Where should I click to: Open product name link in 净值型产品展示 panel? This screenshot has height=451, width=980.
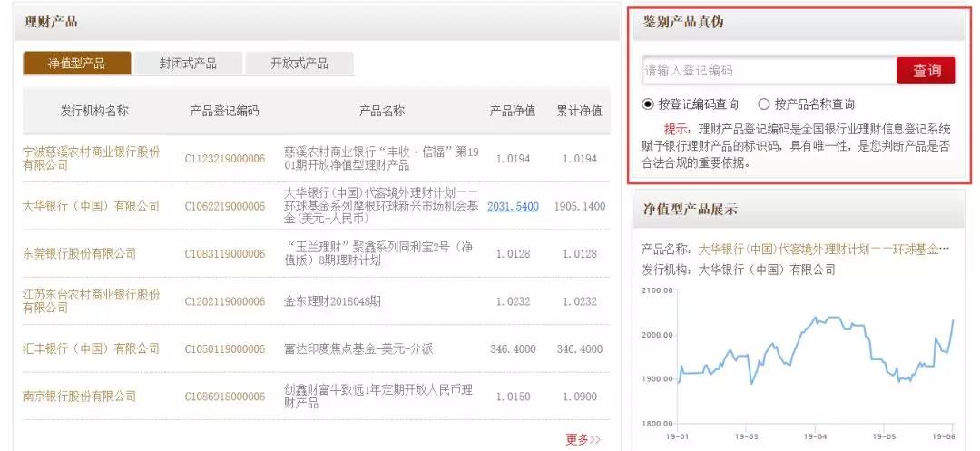[x=824, y=250]
